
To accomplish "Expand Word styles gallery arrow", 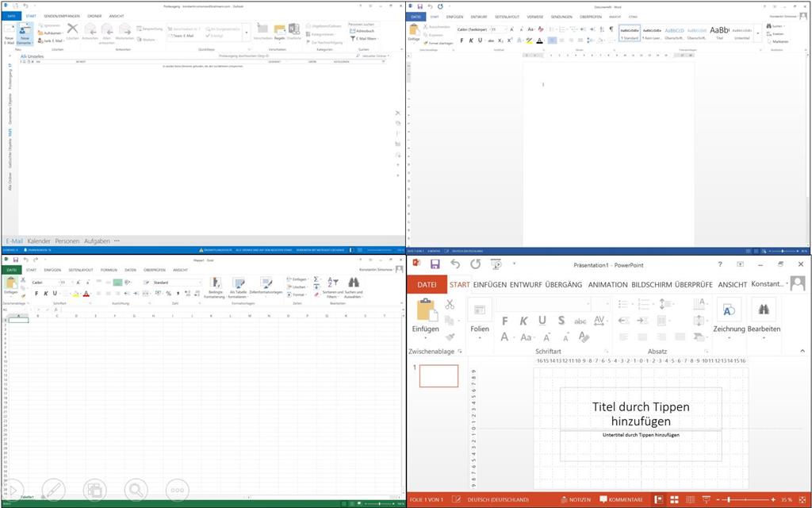I will click(x=758, y=33).
